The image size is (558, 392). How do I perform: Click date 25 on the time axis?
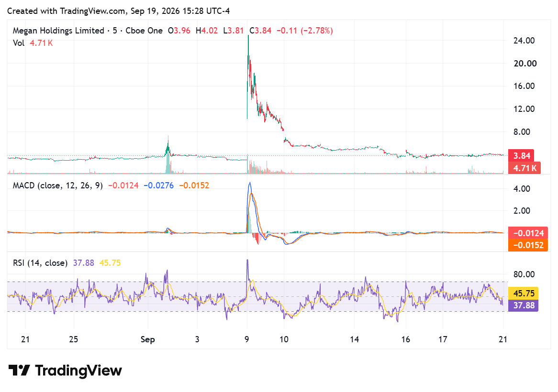pos(73,339)
